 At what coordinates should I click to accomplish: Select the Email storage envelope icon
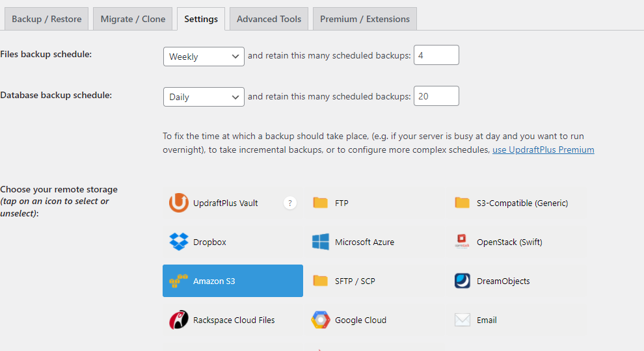coord(463,320)
